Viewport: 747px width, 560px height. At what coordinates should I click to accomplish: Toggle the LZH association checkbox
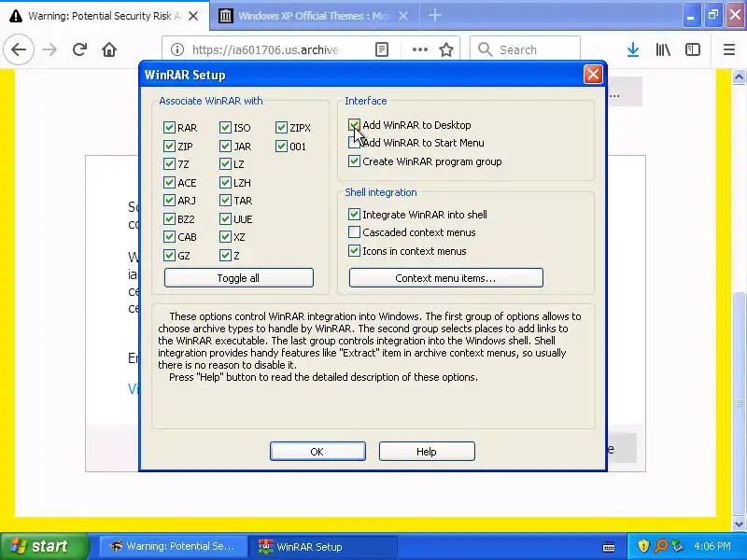(225, 182)
